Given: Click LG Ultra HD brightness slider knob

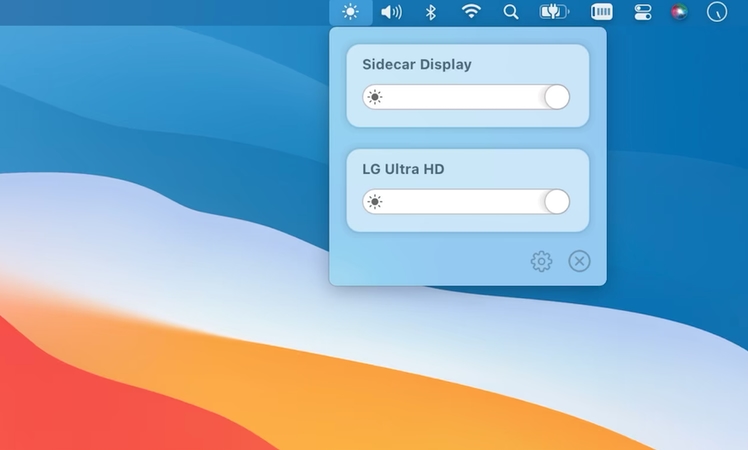Looking at the screenshot, I should 557,202.
